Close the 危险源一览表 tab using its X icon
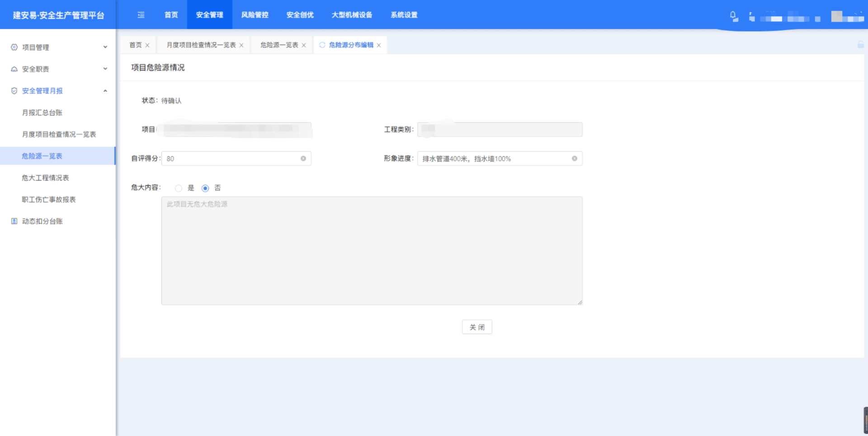This screenshot has width=868, height=436. [x=304, y=45]
